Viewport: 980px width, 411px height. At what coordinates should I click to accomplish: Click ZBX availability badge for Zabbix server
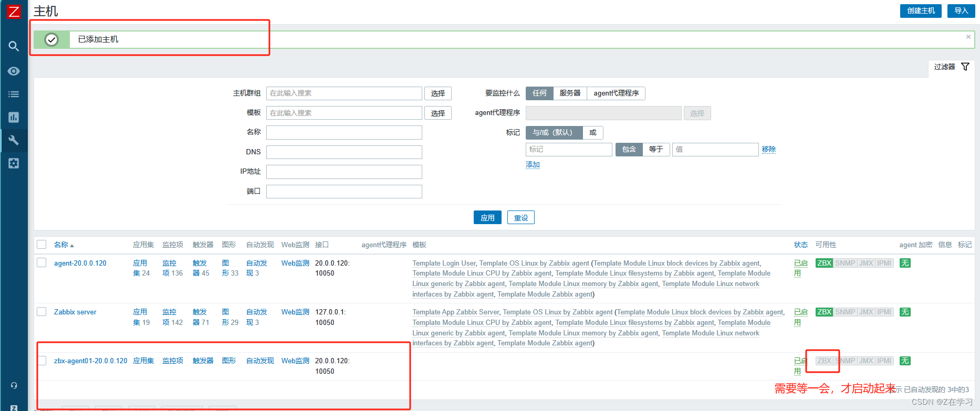tap(824, 312)
